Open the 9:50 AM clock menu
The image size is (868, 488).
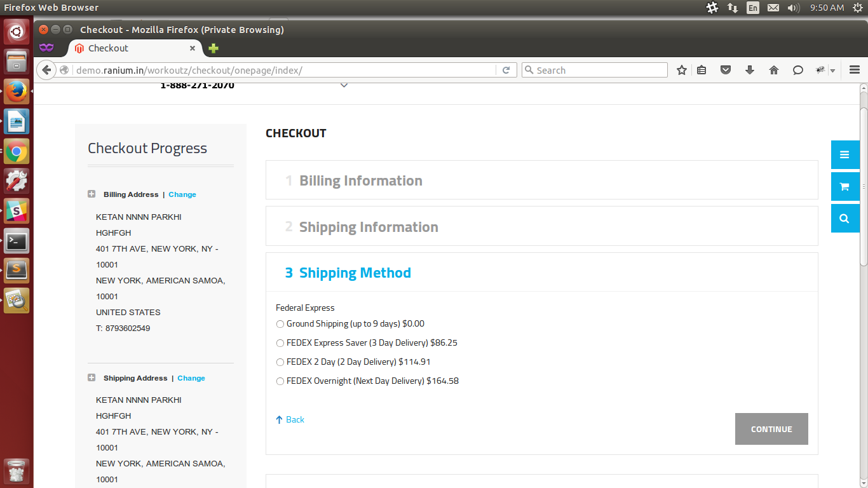[827, 8]
